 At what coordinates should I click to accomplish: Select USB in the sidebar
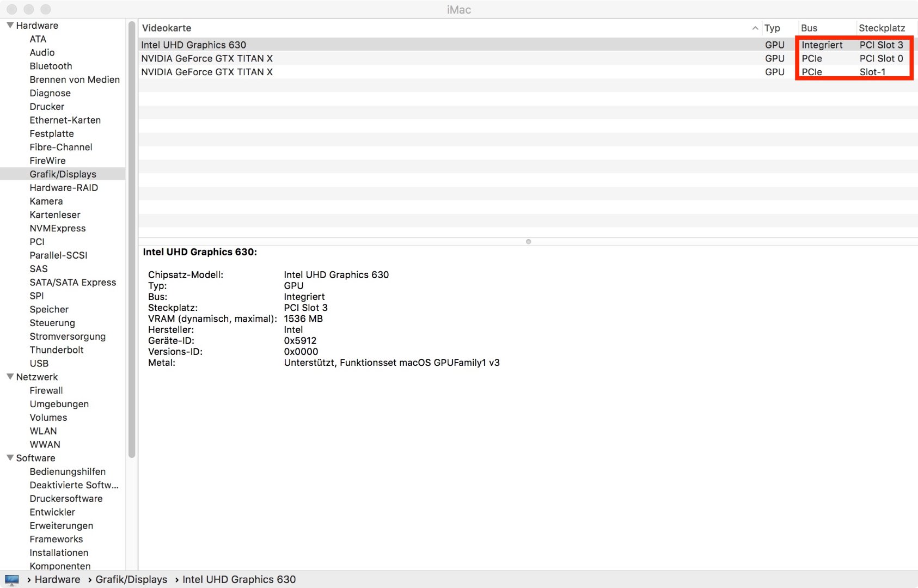click(39, 364)
